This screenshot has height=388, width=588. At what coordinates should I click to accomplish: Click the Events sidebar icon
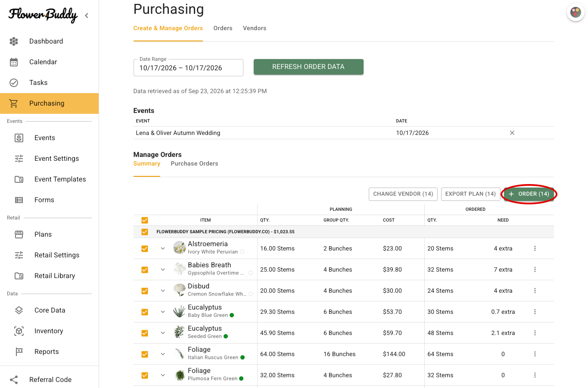point(19,138)
